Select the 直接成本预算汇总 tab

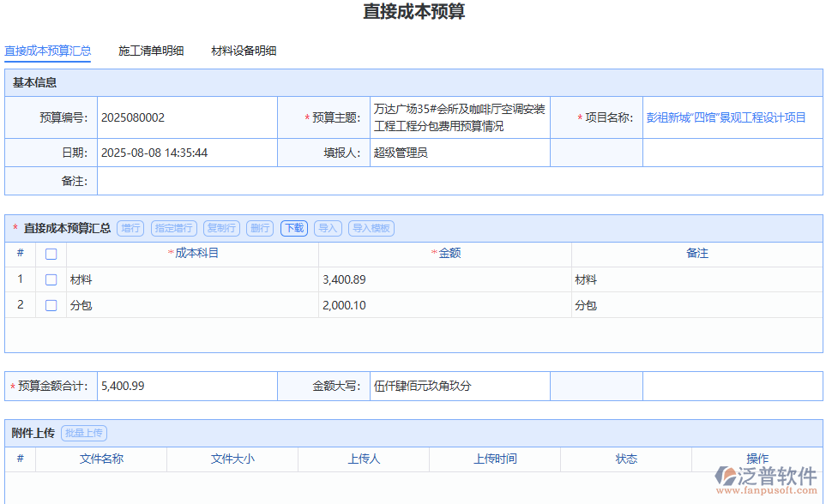47,51
